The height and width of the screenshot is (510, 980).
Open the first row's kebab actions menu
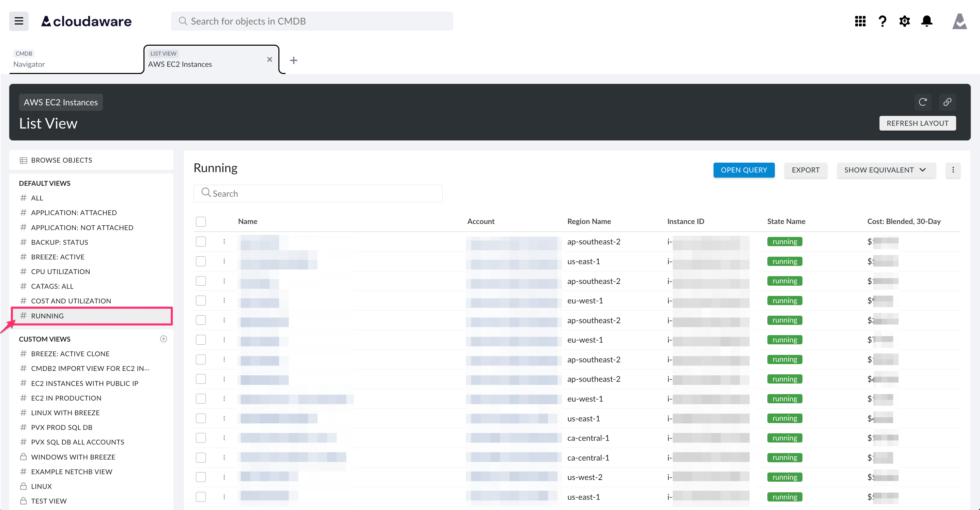point(225,241)
